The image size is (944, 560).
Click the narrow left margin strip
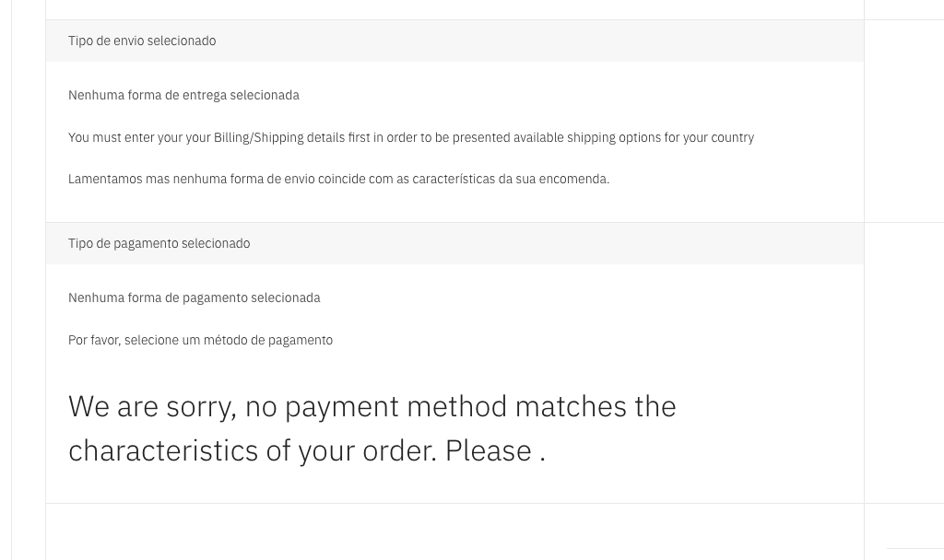click(29, 276)
